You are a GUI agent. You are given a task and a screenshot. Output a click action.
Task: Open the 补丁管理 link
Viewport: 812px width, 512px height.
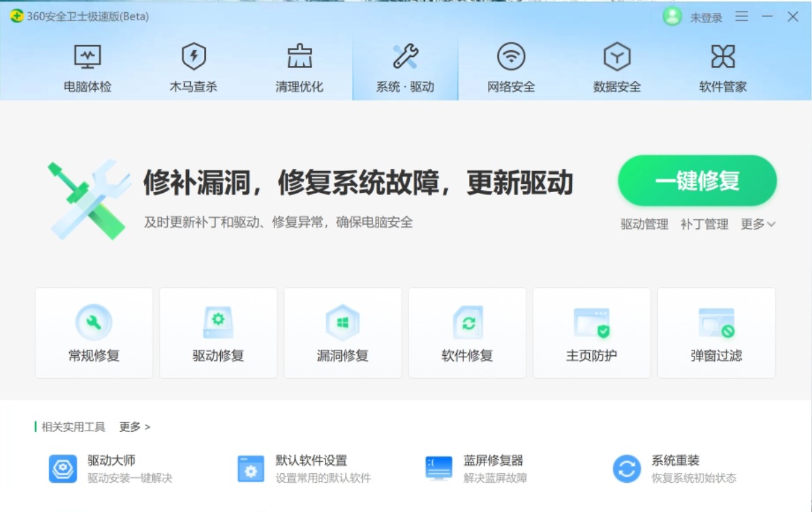coord(704,224)
